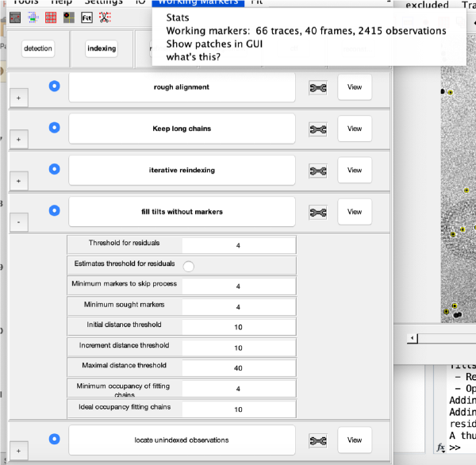Open settings wrench for locate unindexed observations
The image size is (476, 465).
click(x=318, y=441)
